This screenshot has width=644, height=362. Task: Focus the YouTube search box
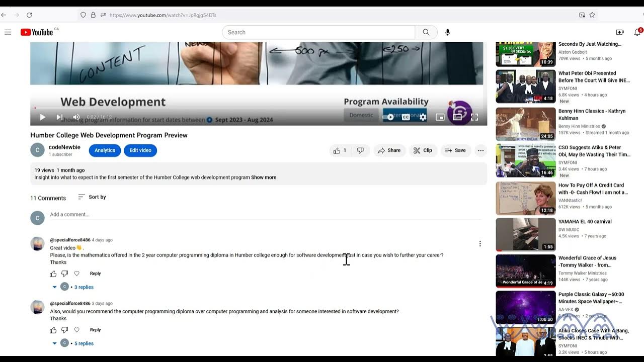tap(318, 32)
